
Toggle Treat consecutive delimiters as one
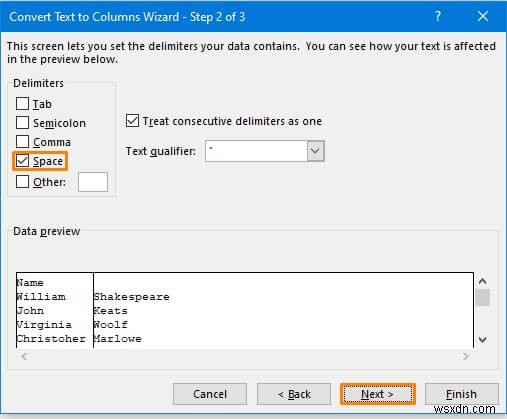point(132,121)
